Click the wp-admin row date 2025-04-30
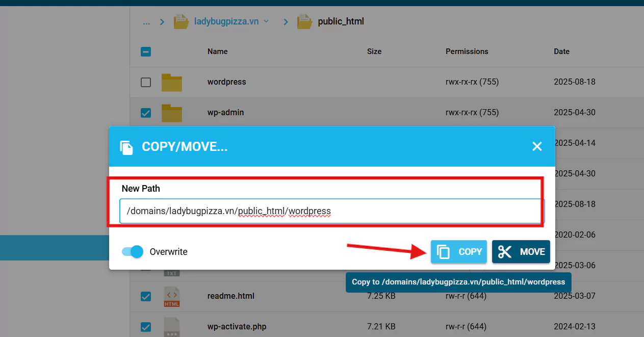 click(x=575, y=113)
